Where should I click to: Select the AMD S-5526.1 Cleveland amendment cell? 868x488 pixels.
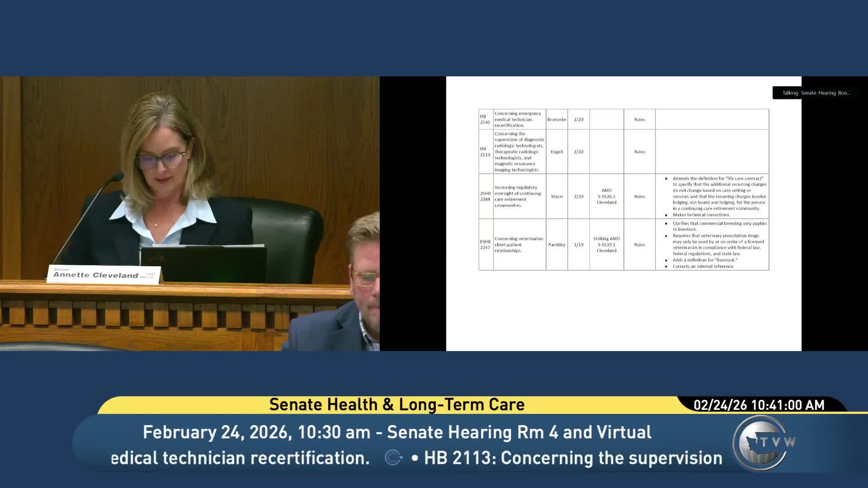point(607,196)
